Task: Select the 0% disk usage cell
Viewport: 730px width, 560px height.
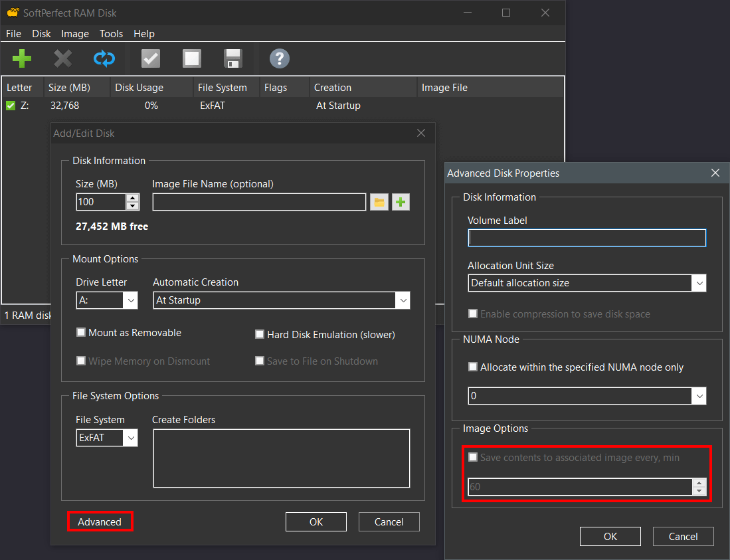Action: (x=151, y=106)
